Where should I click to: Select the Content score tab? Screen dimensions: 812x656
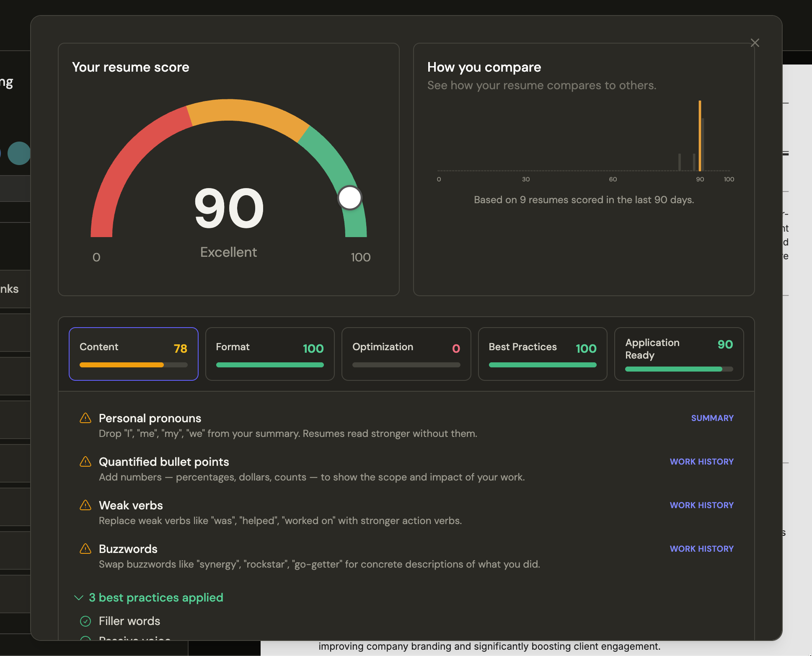click(134, 354)
